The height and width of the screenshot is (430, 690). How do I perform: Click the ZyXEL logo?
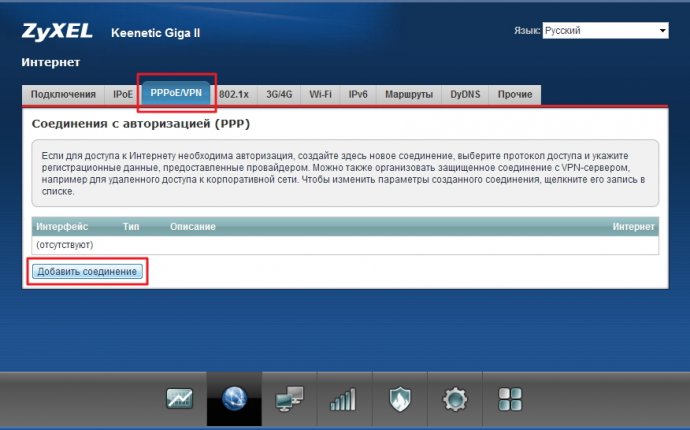tap(57, 32)
